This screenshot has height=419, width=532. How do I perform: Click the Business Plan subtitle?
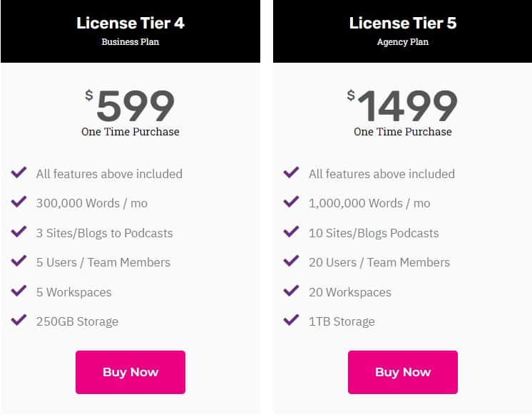[x=131, y=42]
